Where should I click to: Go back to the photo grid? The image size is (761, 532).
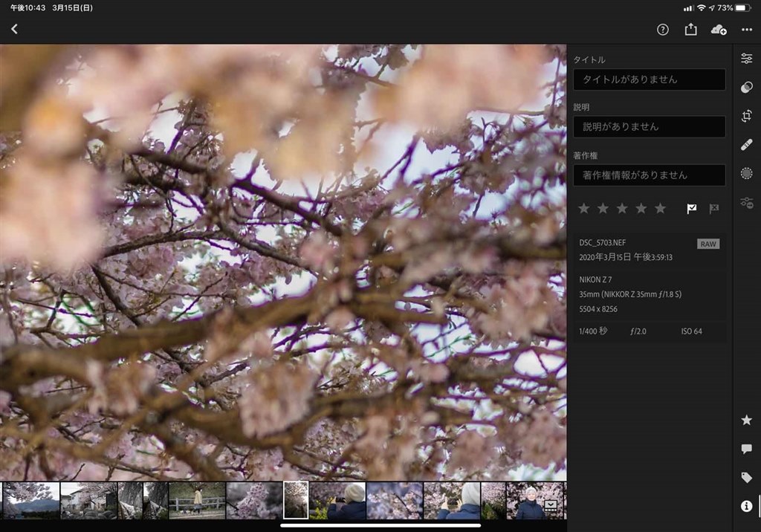[x=14, y=29]
